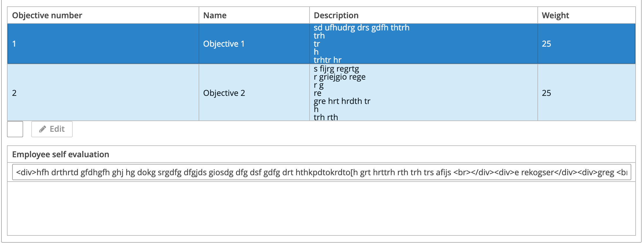Screen dimensions: 644x245
Task: Select the Objective 2 name cell
Action: 254,93
